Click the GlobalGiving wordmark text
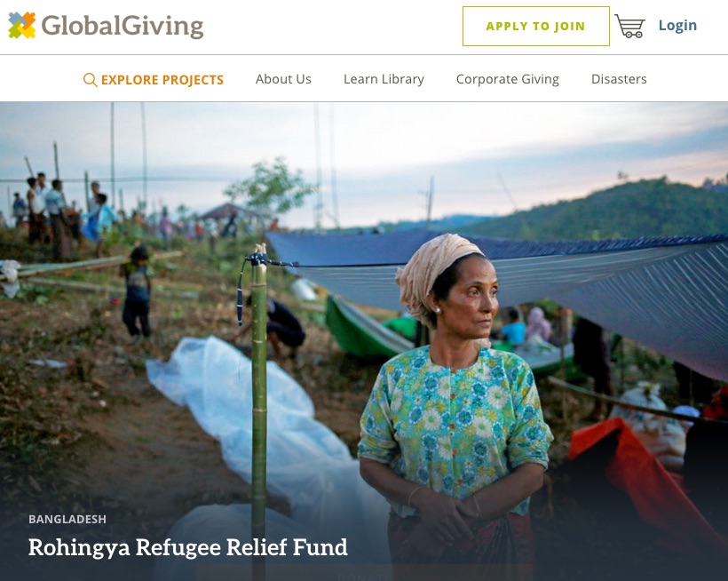This screenshot has height=581, width=728. (x=123, y=26)
